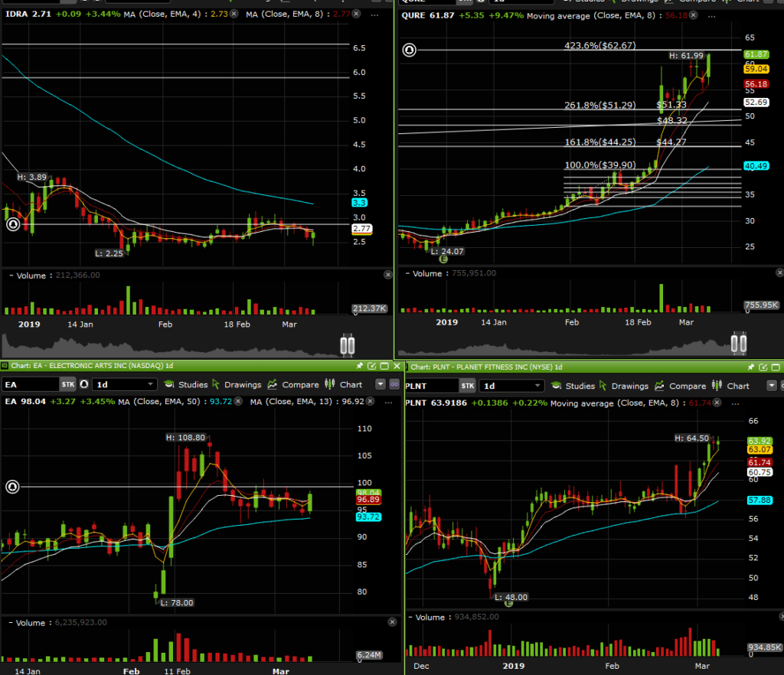This screenshot has height=675, width=784.
Task: Open the dropdown arrow right of PLNT Chart menu
Action: tap(772, 386)
